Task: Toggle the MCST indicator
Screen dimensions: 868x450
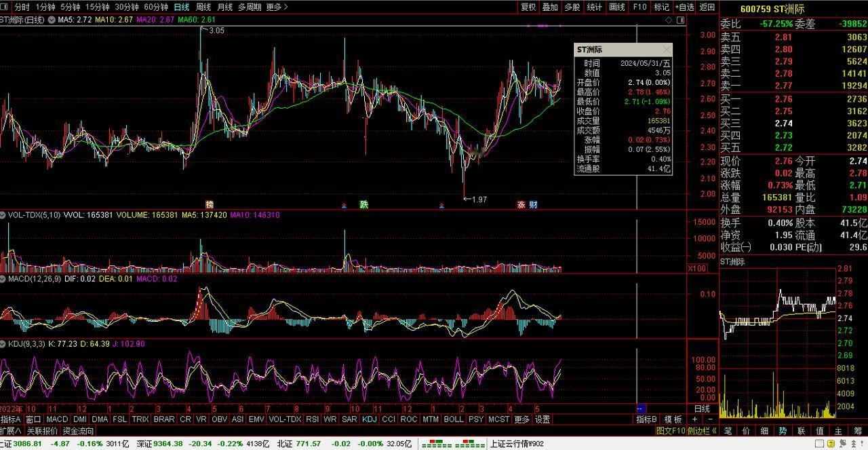Action: click(x=498, y=419)
